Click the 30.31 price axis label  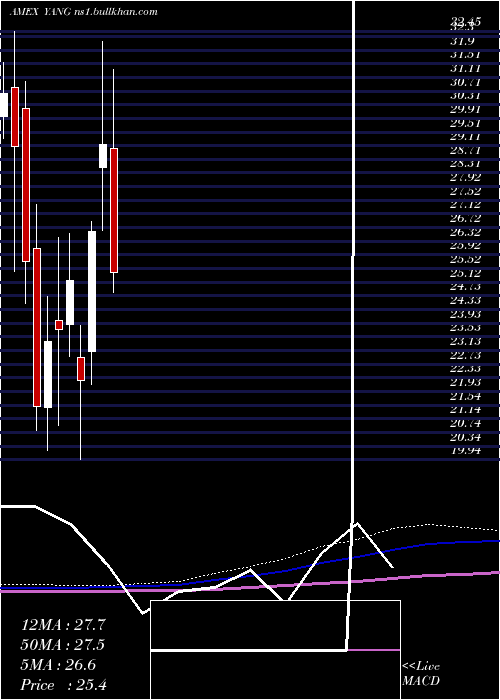[x=465, y=96]
